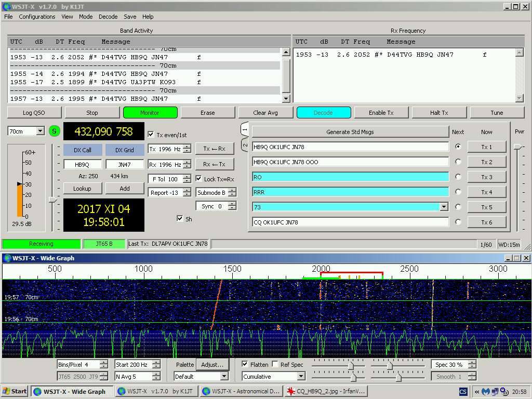Open the Configurations menu
The width and height of the screenshot is (532, 399).
(x=37, y=17)
